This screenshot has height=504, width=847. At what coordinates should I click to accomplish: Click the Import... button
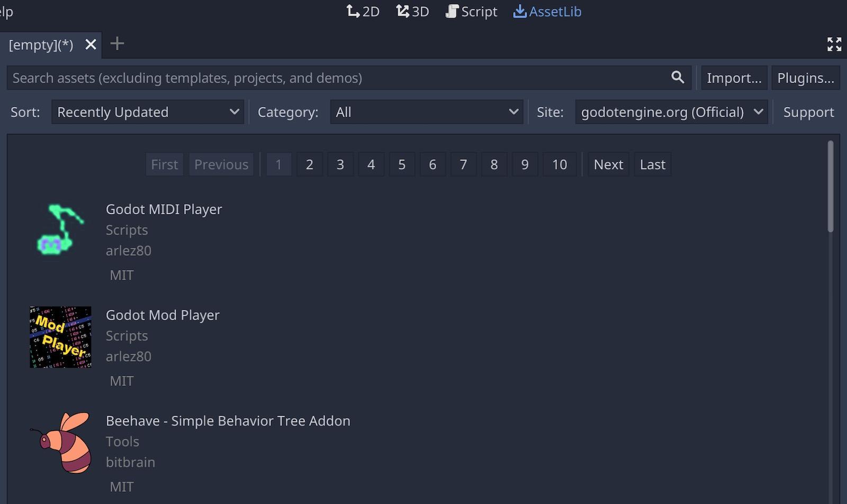pos(734,78)
